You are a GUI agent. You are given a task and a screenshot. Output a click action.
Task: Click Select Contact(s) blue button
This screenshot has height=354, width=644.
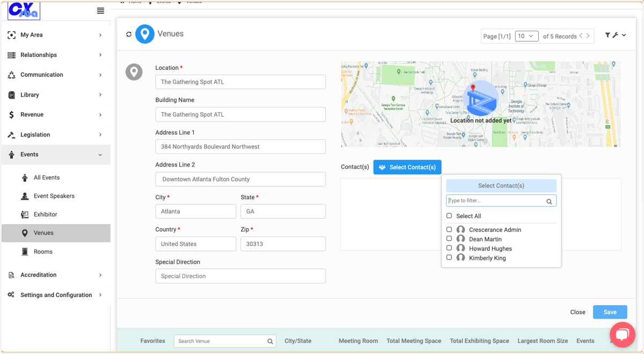(x=407, y=167)
